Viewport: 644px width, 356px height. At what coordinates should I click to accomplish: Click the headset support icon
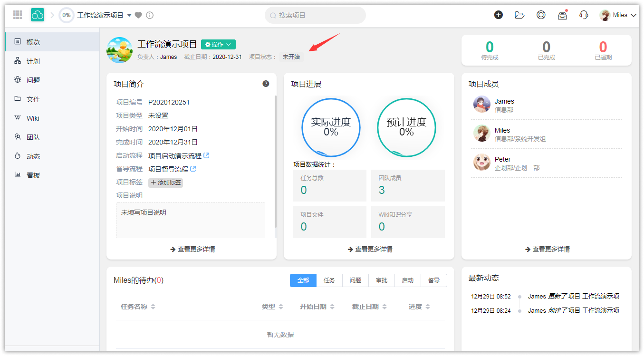click(584, 15)
